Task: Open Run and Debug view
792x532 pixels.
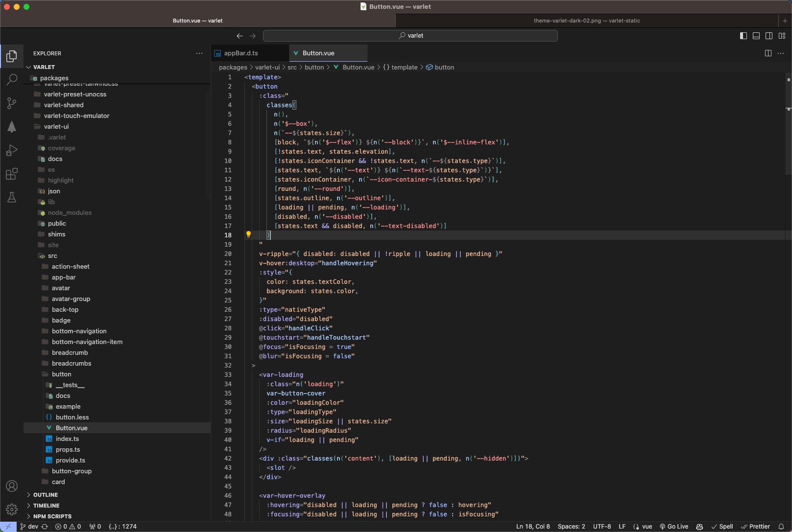Action: [x=12, y=150]
